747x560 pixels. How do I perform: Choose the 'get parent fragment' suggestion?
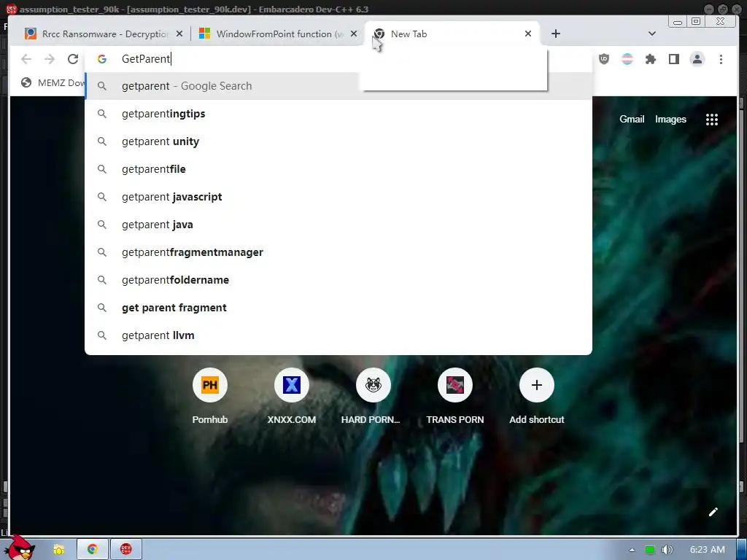click(x=338, y=308)
